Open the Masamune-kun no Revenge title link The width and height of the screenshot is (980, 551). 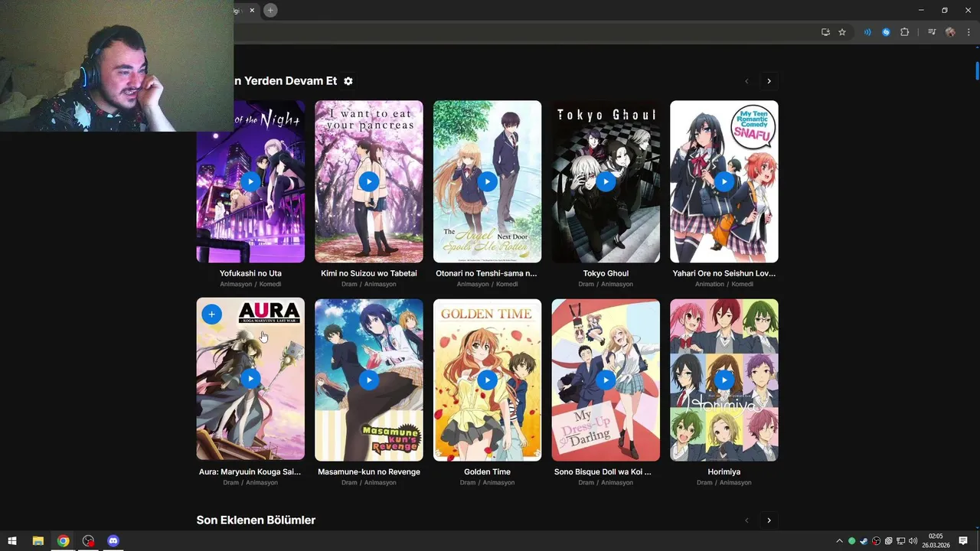(369, 472)
